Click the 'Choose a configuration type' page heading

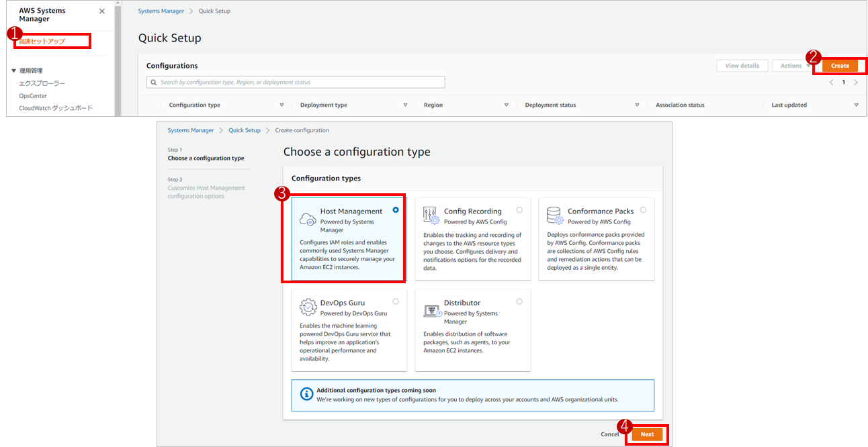pyautogui.click(x=357, y=152)
